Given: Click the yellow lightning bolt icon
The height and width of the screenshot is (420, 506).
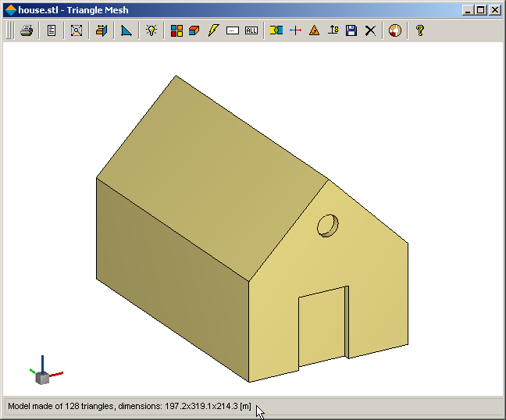Looking at the screenshot, I should point(213,30).
